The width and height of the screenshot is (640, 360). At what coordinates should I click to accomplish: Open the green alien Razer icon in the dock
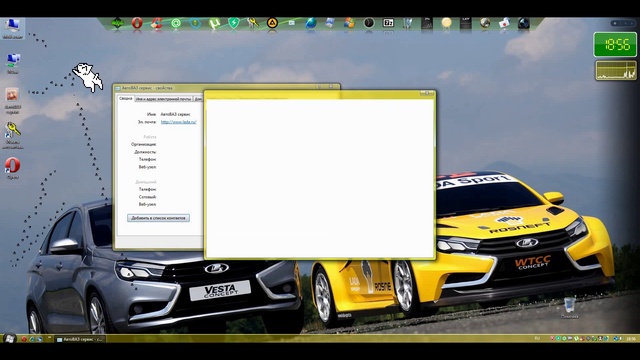(118, 23)
